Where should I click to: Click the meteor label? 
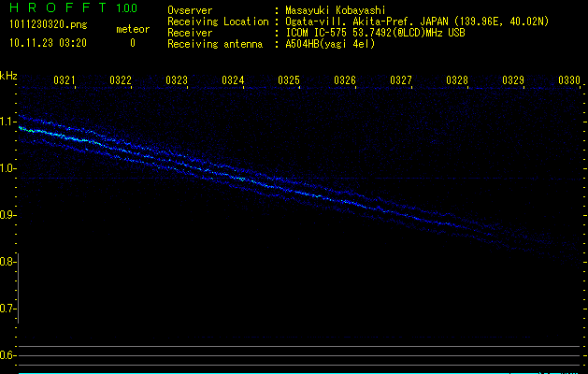tap(133, 29)
